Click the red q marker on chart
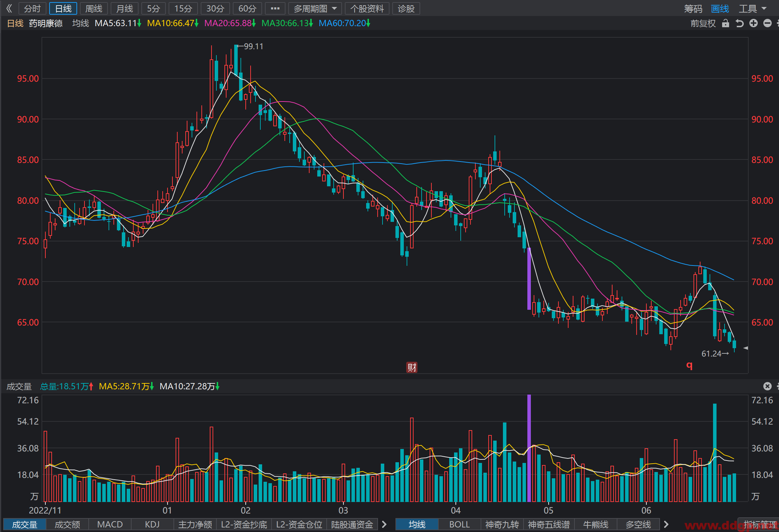 click(689, 365)
